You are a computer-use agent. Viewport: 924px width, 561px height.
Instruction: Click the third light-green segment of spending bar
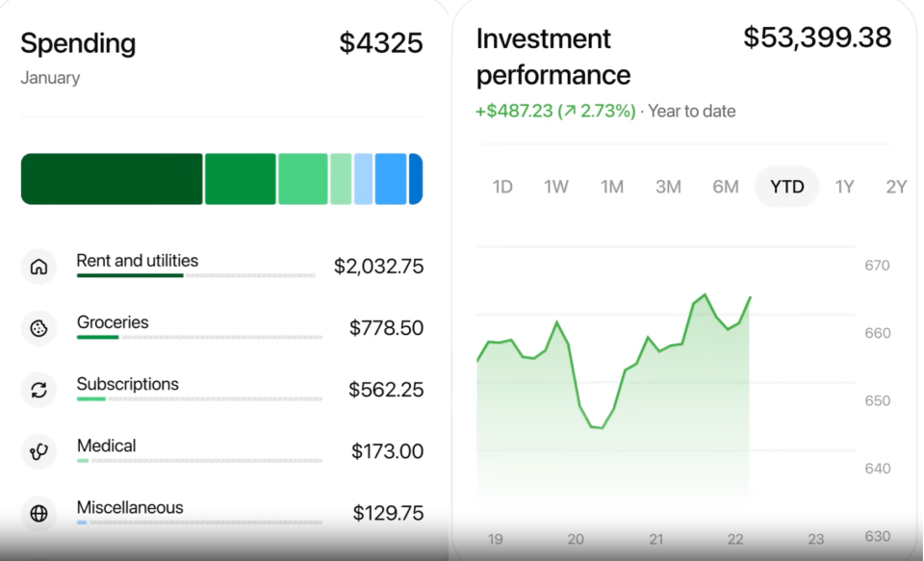point(303,179)
